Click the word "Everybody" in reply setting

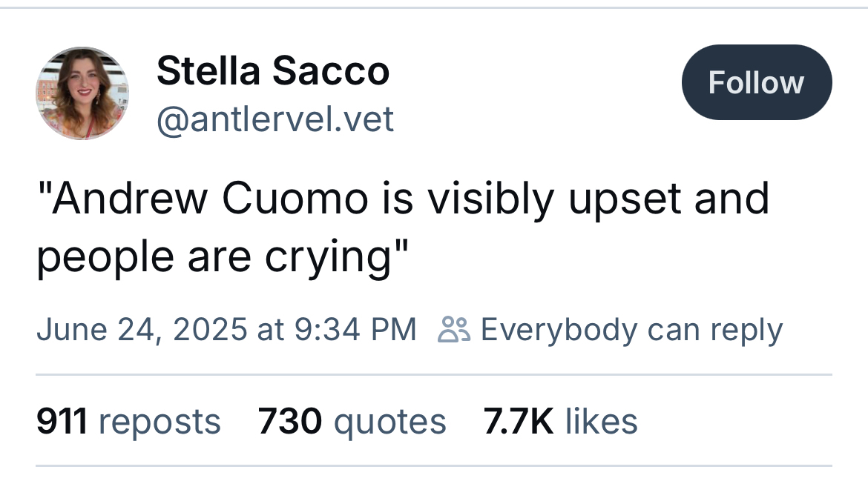558,329
